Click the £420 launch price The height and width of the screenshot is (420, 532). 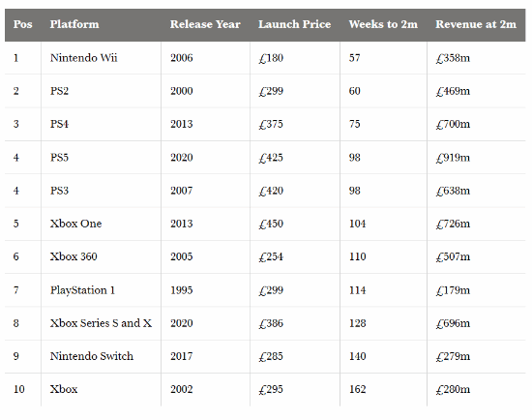(271, 191)
